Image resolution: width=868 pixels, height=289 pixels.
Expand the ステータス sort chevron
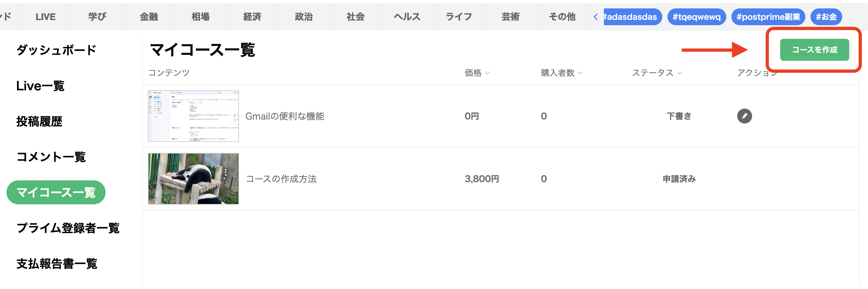coord(679,73)
